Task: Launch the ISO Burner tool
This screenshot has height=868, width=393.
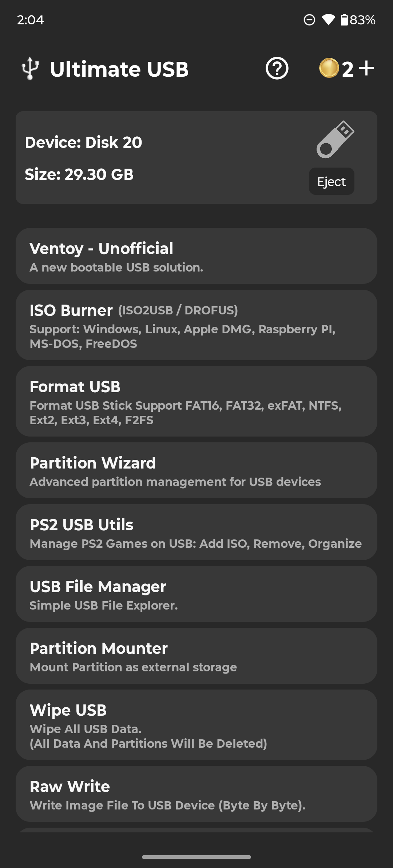Action: [x=196, y=325]
